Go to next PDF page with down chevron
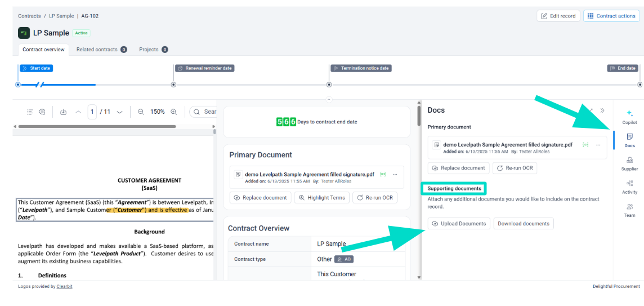Image resolution: width=644 pixels, height=306 pixels. click(x=119, y=112)
